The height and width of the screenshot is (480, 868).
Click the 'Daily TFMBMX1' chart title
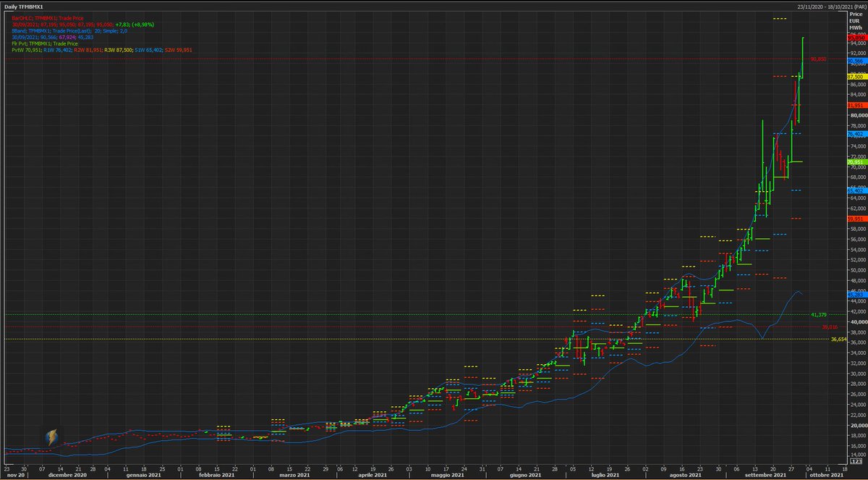(x=24, y=7)
